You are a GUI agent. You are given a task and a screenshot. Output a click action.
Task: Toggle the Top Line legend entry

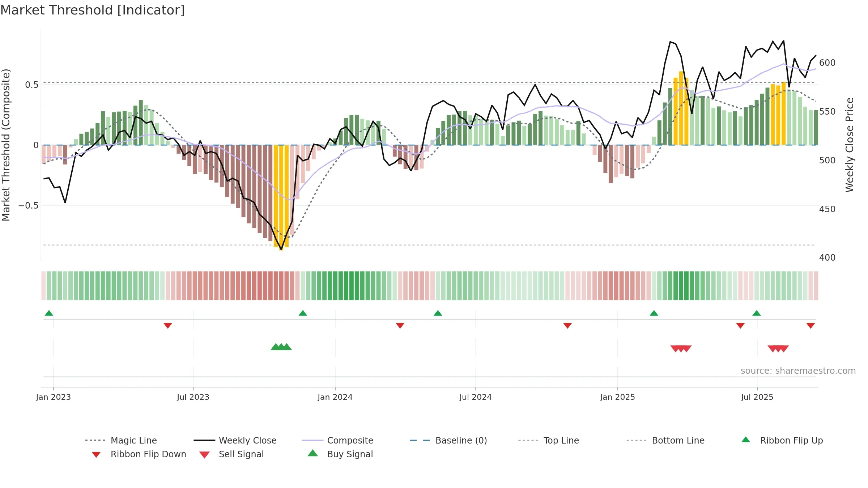tap(549, 440)
